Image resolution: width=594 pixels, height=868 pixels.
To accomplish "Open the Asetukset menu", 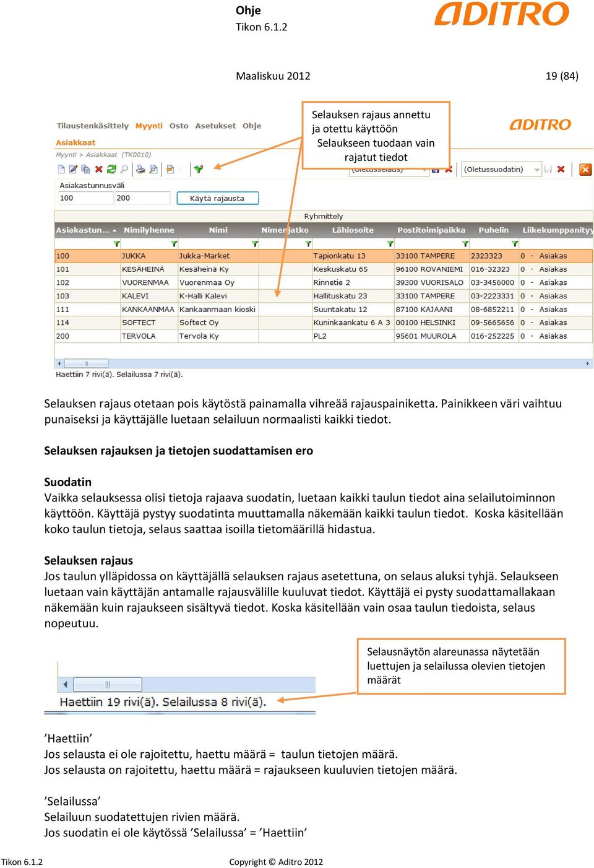I will (x=215, y=126).
